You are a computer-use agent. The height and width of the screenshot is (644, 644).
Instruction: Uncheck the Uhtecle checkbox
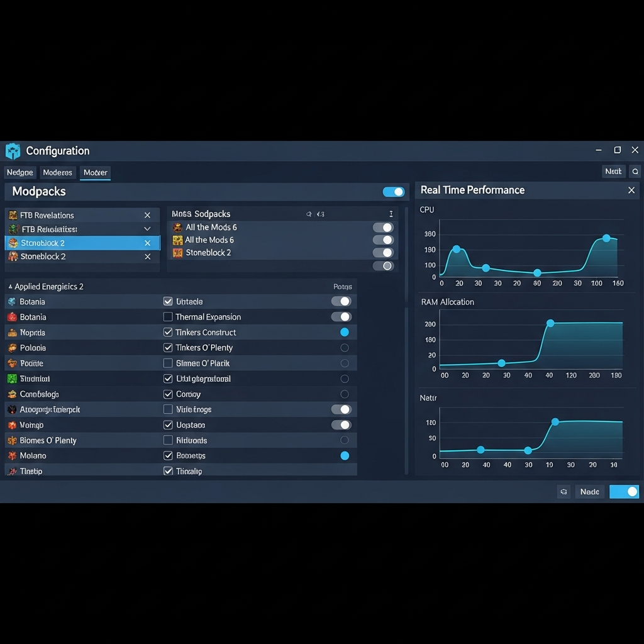(x=168, y=301)
